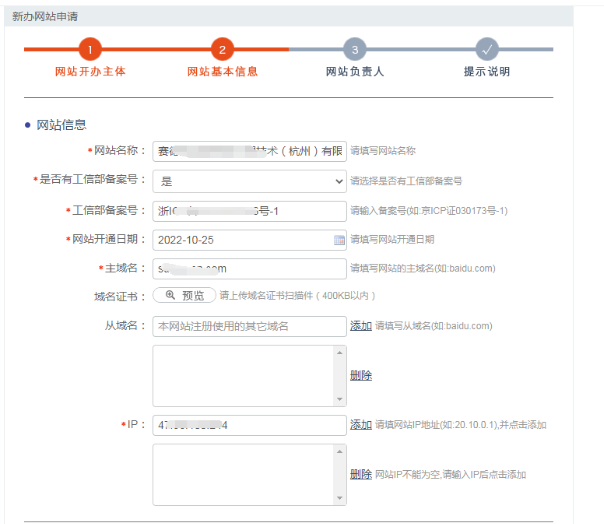This screenshot has width=604, height=524.
Task: Select the 网站开通日期 date field
Action: [240, 240]
